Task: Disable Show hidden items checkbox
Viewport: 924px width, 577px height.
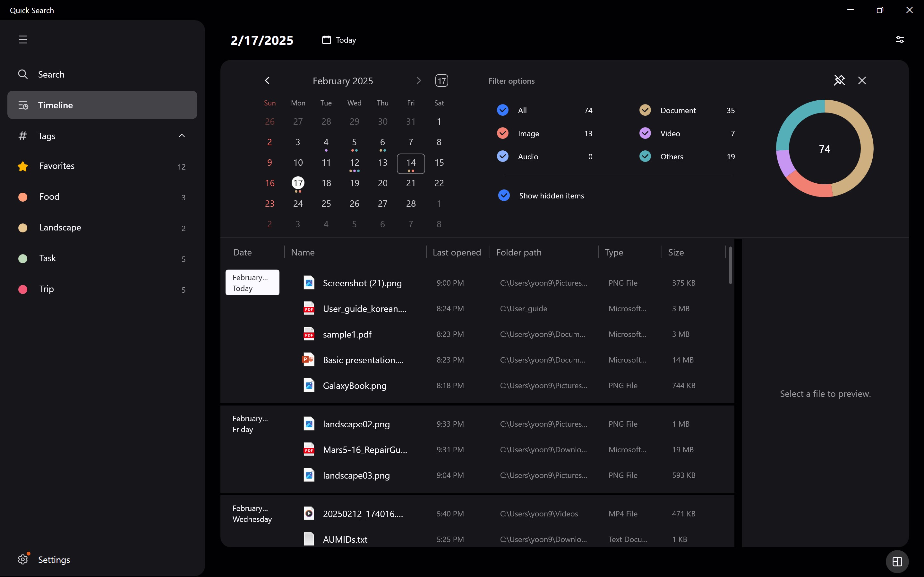Action: [x=504, y=196]
